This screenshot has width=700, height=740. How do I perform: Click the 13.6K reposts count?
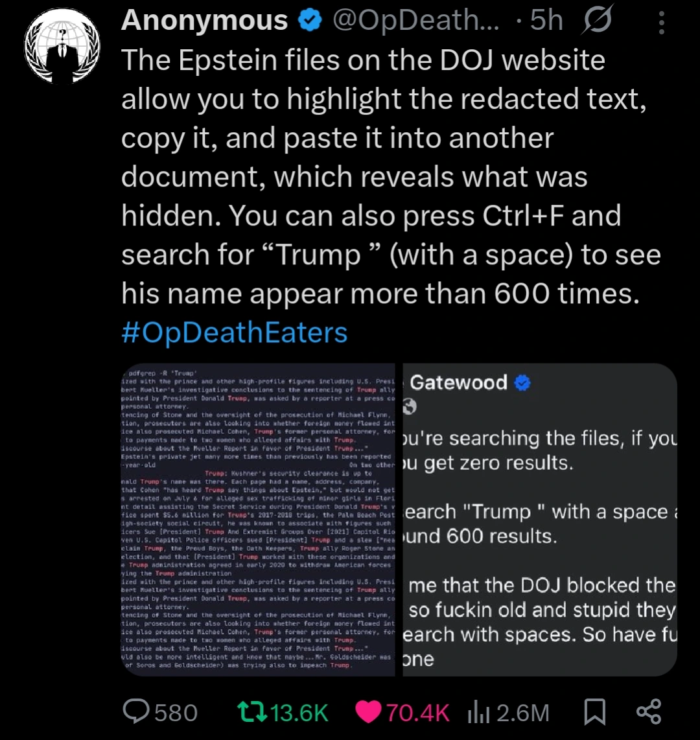(x=299, y=713)
